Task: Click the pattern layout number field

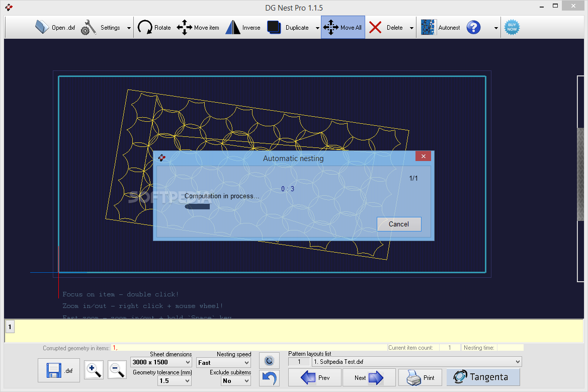Action: tap(299, 362)
